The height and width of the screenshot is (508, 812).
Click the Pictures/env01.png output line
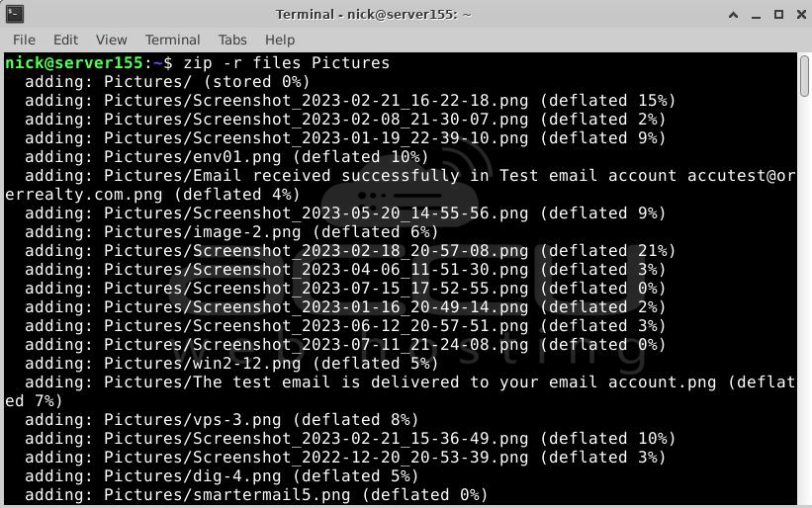pos(226,157)
